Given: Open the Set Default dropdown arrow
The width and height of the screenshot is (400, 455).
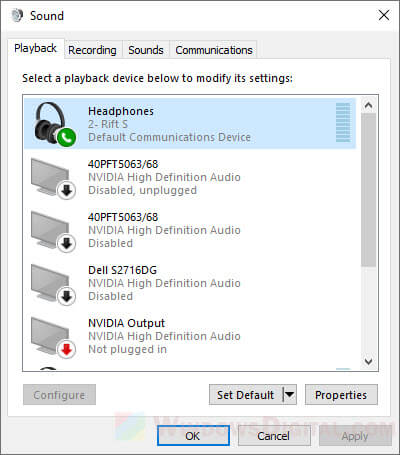Looking at the screenshot, I should tap(290, 395).
